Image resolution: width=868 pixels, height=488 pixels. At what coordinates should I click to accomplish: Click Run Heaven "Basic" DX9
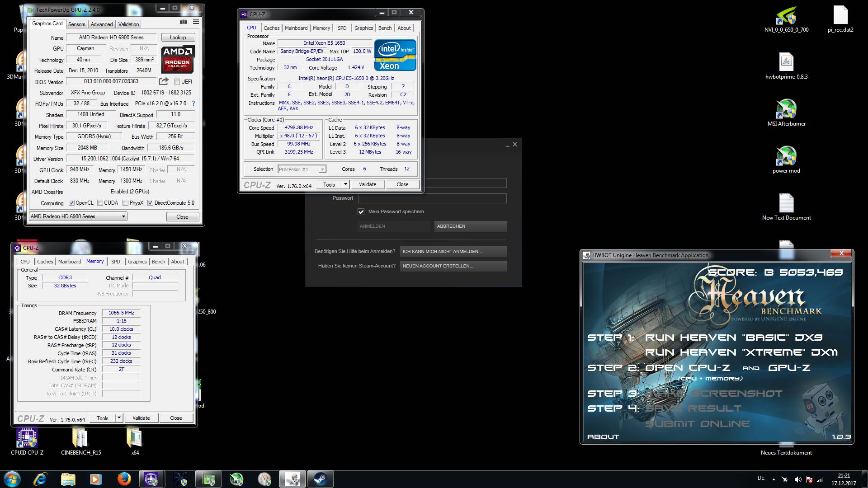click(734, 338)
